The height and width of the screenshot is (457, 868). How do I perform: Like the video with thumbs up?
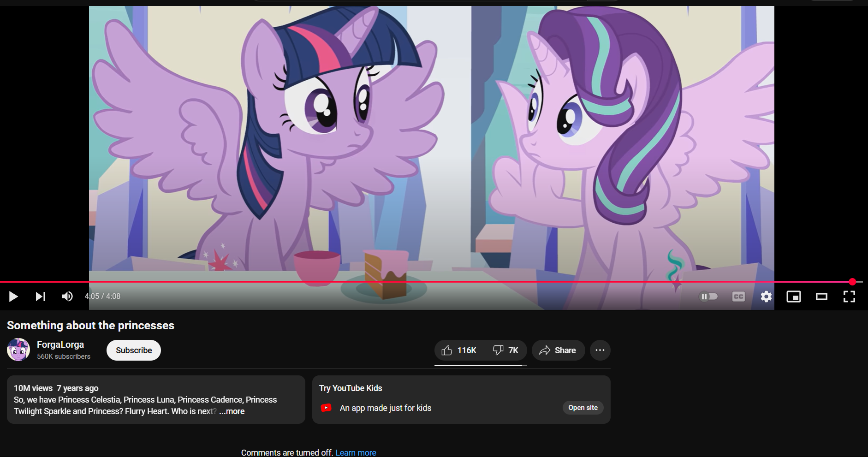click(x=459, y=350)
